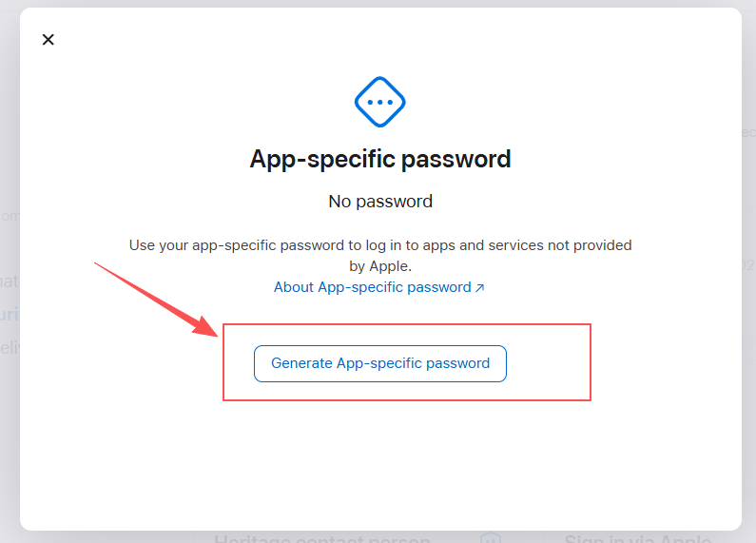
Task: Click the external-link arrow after About link
Action: click(479, 288)
